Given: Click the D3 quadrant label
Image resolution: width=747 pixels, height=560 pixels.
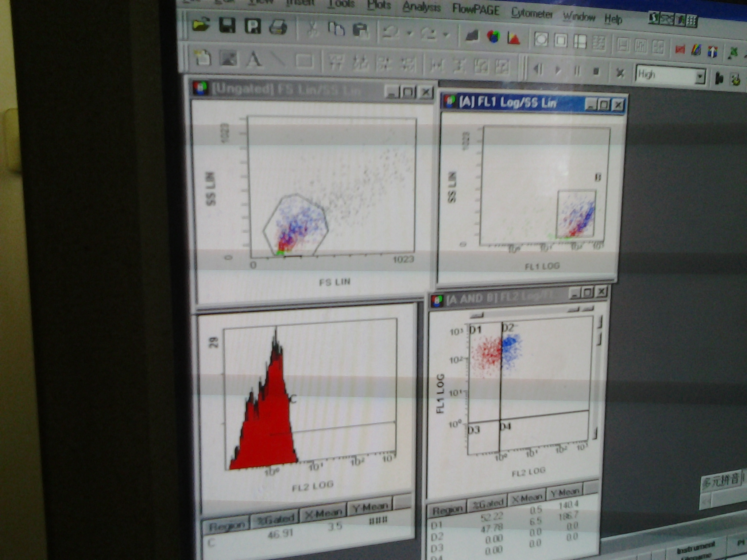Looking at the screenshot, I should tap(475, 430).
